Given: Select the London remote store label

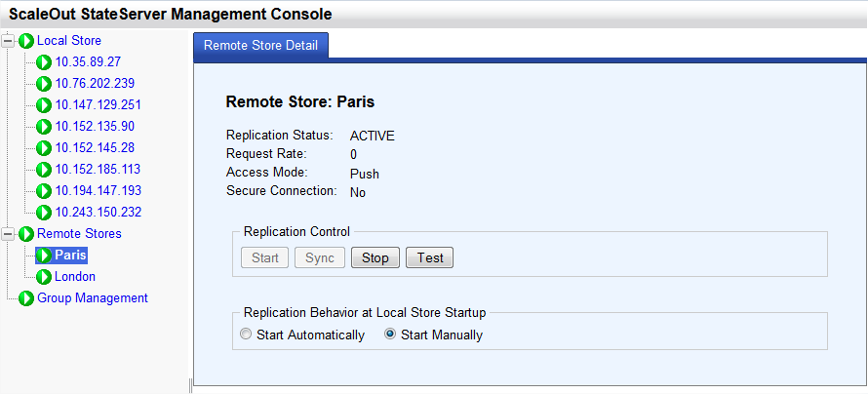Looking at the screenshot, I should 75,277.
